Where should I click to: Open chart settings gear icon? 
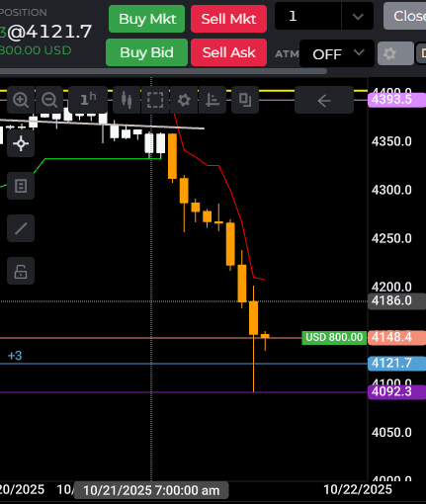pos(184,100)
